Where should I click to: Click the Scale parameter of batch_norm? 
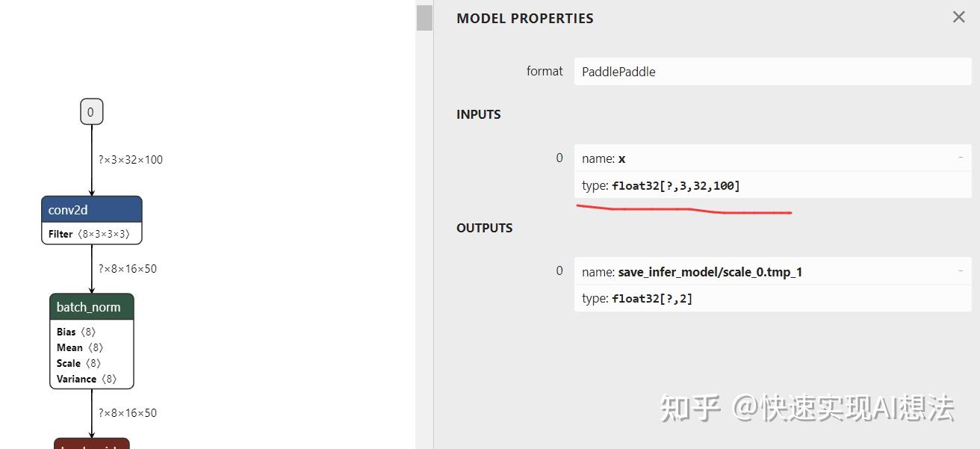click(x=78, y=363)
